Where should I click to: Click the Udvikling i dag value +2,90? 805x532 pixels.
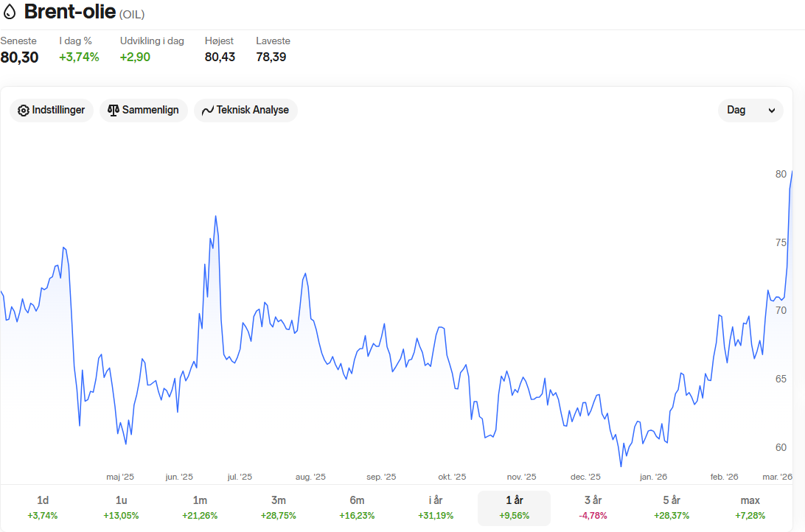tap(135, 57)
